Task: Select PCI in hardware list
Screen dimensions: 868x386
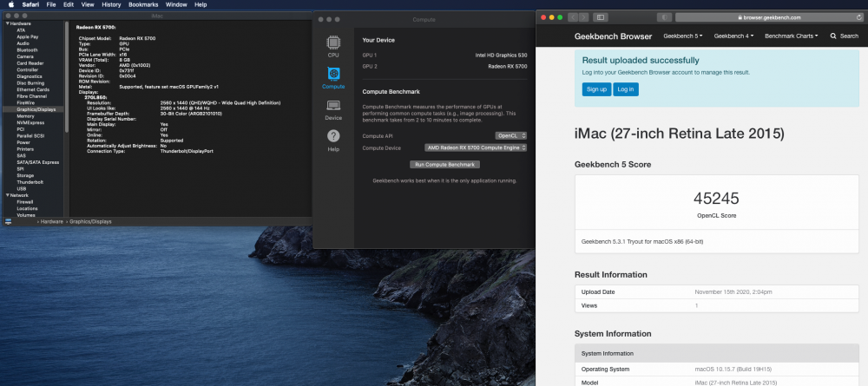Action: click(x=20, y=129)
